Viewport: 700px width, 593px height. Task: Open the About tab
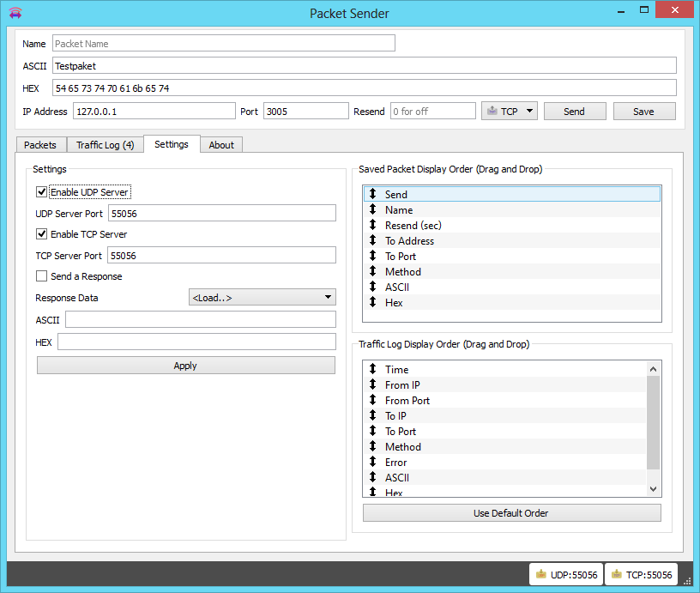click(221, 145)
